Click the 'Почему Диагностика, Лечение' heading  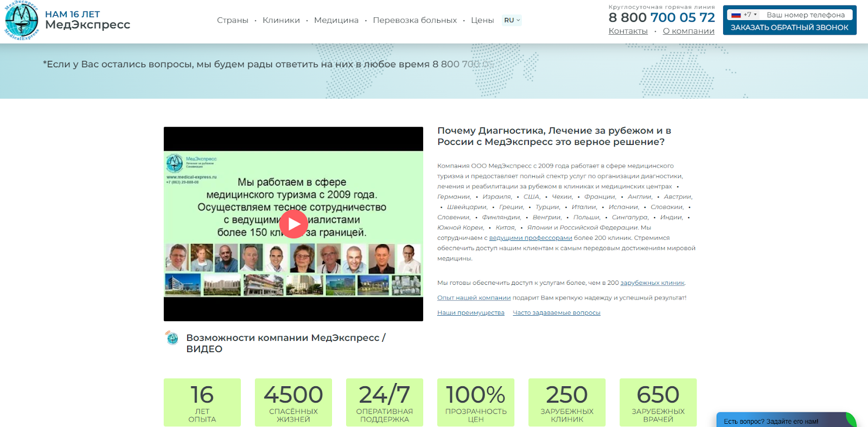click(x=554, y=136)
